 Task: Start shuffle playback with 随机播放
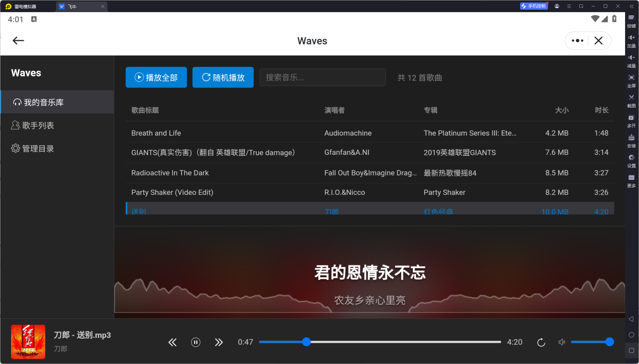click(223, 77)
